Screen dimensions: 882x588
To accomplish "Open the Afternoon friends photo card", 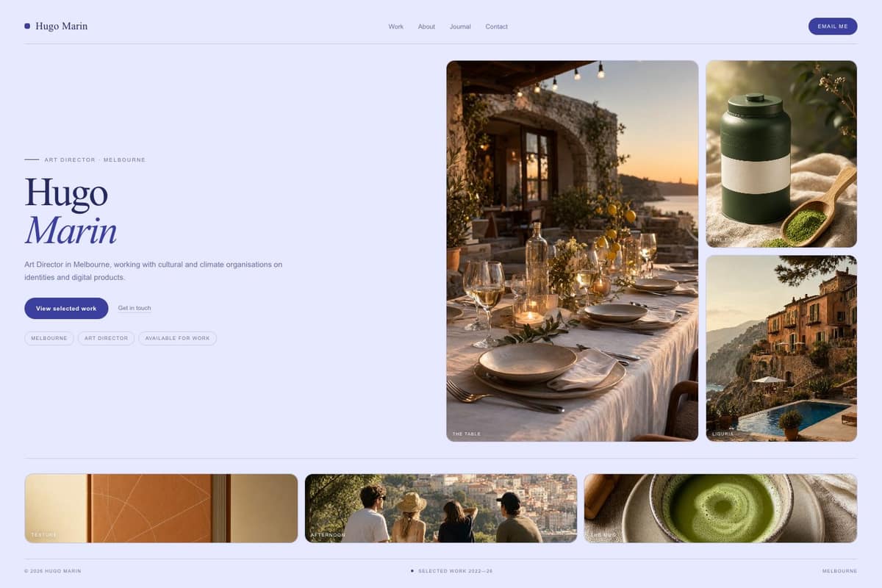I will point(441,508).
